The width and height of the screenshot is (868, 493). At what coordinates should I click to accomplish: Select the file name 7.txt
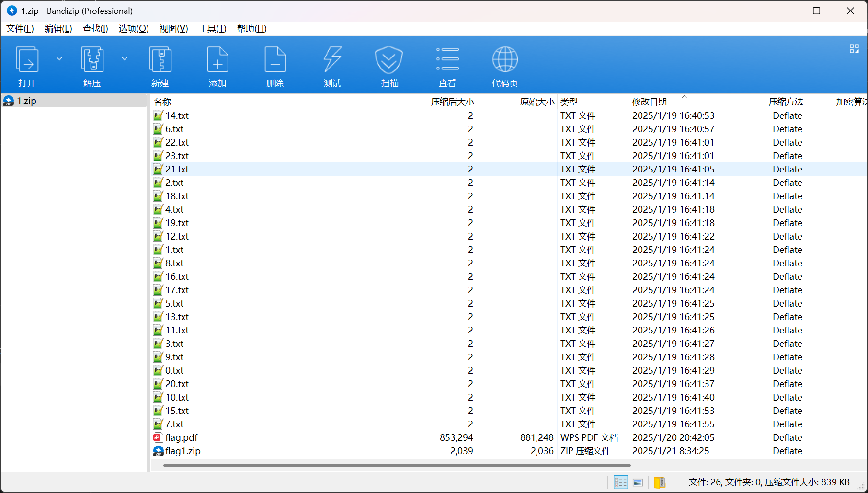pyautogui.click(x=174, y=424)
